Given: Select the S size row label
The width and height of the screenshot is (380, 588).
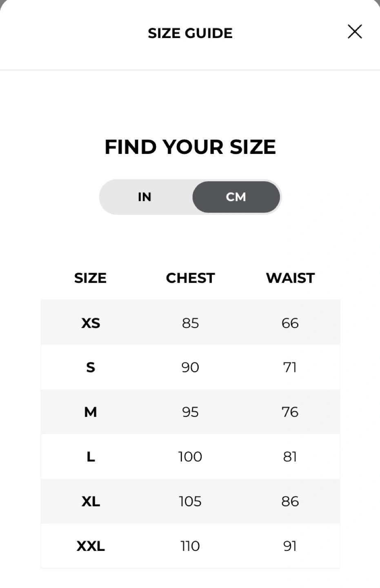Looking at the screenshot, I should coord(91,367).
